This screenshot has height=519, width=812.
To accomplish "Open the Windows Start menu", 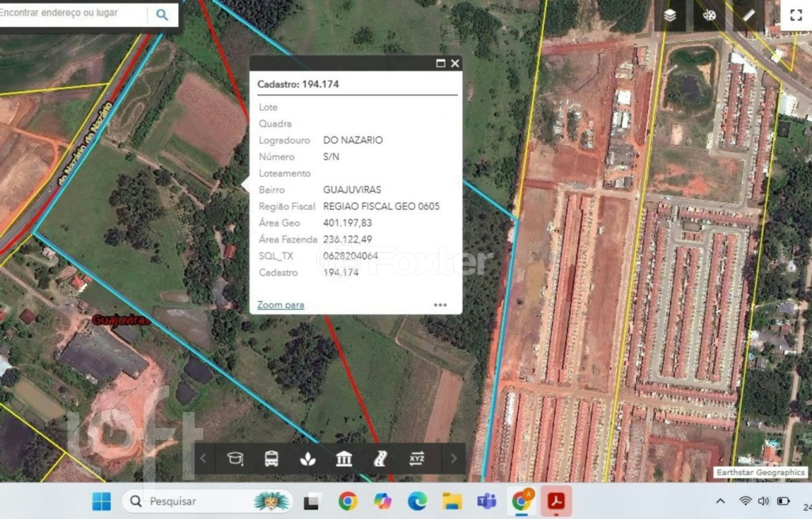I will coord(101,501).
